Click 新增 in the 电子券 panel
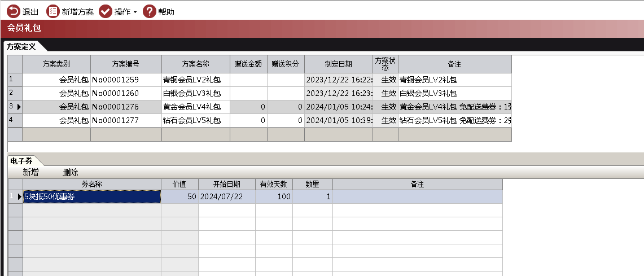644x276 pixels. [x=31, y=172]
